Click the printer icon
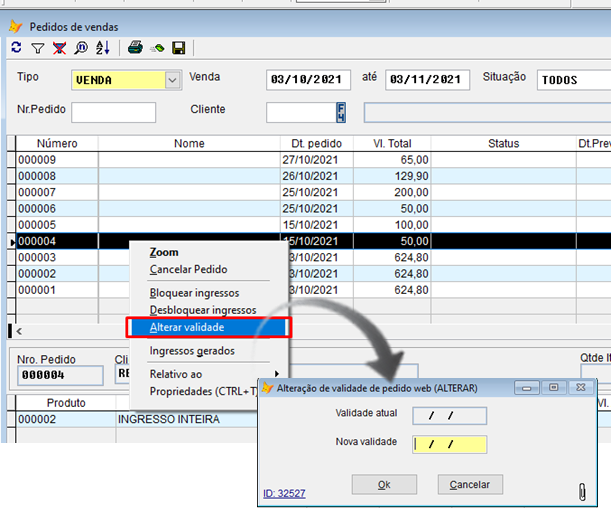 click(x=134, y=47)
